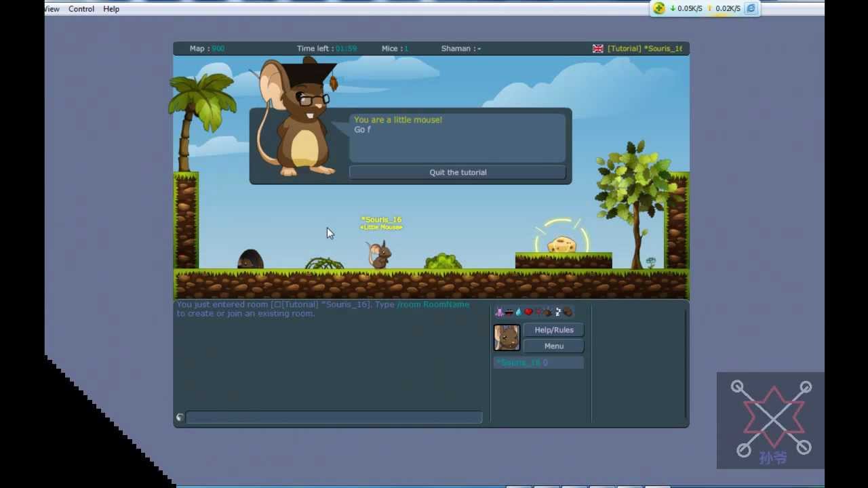
Task: Click the Help/Rules button
Action: [554, 330]
